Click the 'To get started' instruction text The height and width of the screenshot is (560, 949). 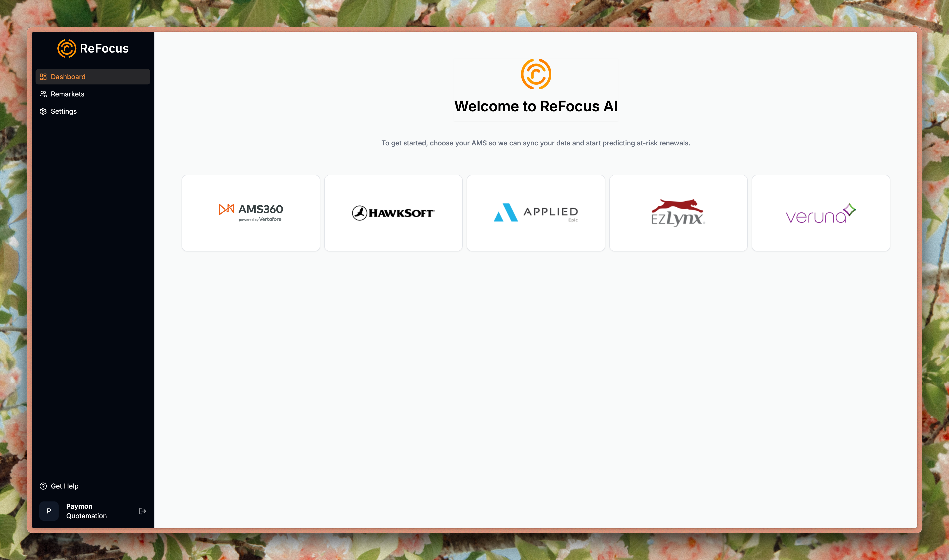(x=536, y=143)
